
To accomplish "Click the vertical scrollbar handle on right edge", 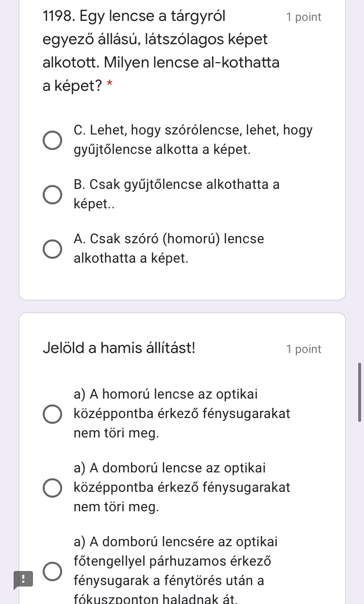I will tap(359, 392).
